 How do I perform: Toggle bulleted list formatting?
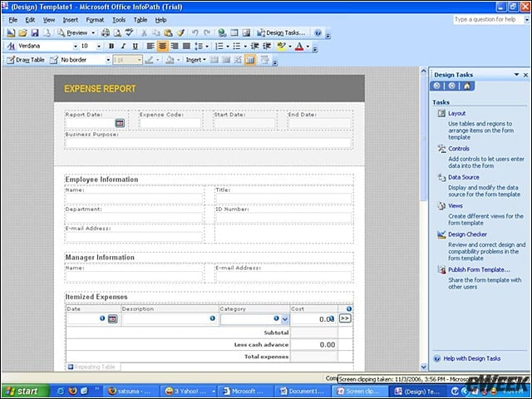coord(237,47)
